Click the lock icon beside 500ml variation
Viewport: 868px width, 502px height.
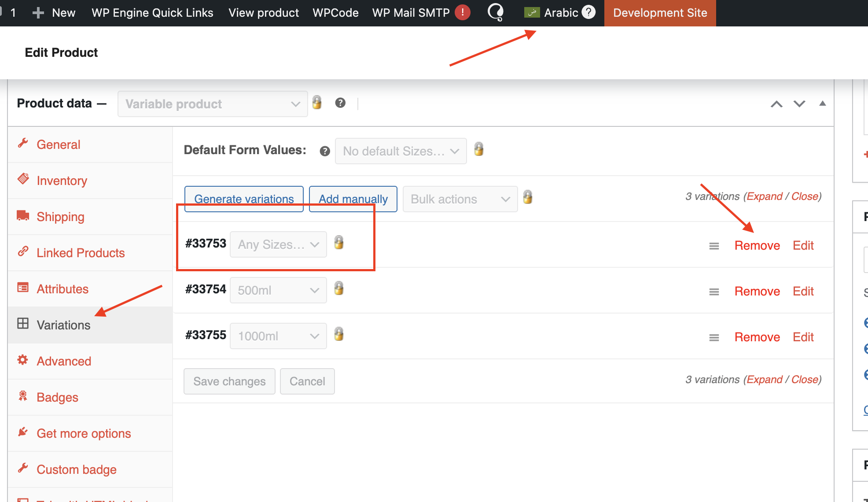(x=338, y=288)
